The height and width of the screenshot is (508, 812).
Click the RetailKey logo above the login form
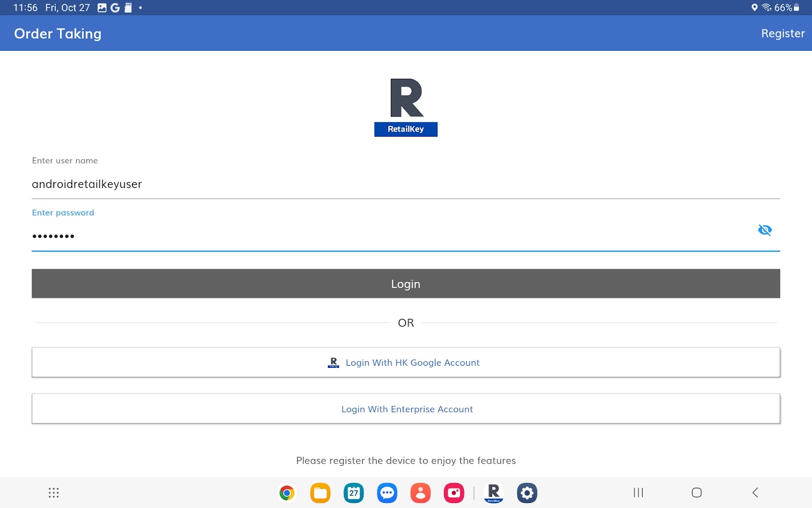405,106
